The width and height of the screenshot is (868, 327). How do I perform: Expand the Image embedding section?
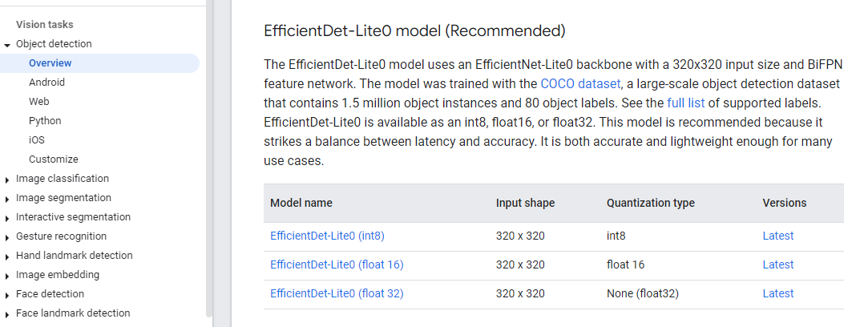(7, 276)
